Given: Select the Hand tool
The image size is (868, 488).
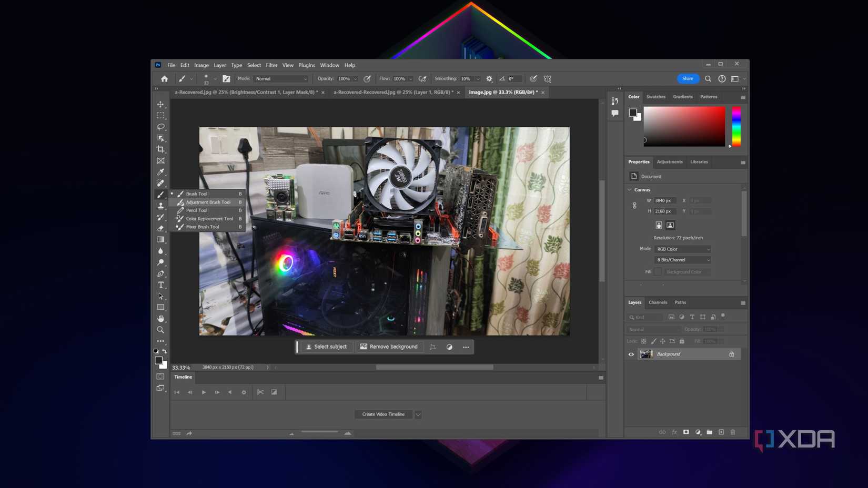Looking at the screenshot, I should 160,319.
